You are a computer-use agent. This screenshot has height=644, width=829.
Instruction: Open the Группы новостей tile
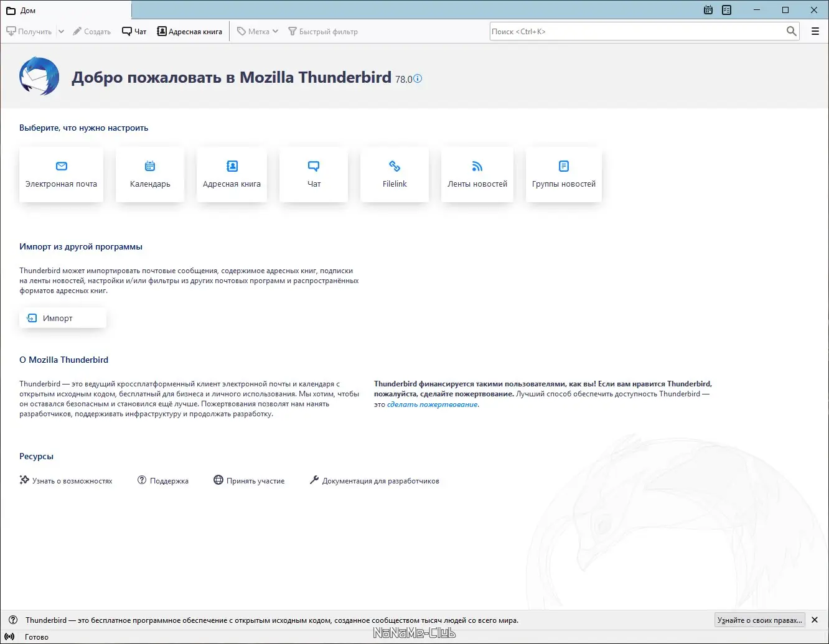coord(563,174)
